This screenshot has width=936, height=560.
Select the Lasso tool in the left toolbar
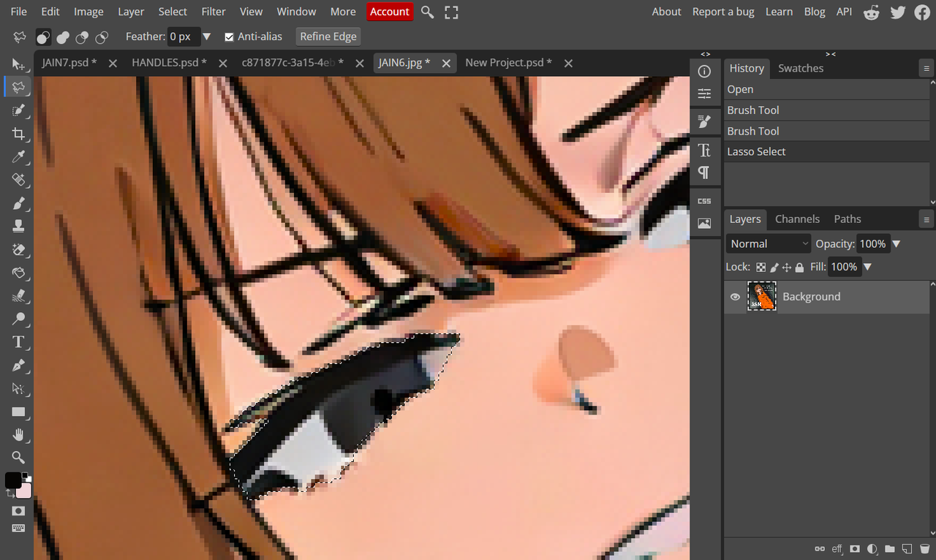[x=18, y=87]
